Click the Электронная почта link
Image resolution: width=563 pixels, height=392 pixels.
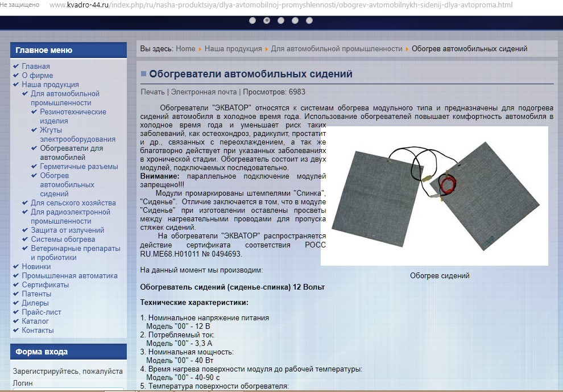(x=204, y=92)
